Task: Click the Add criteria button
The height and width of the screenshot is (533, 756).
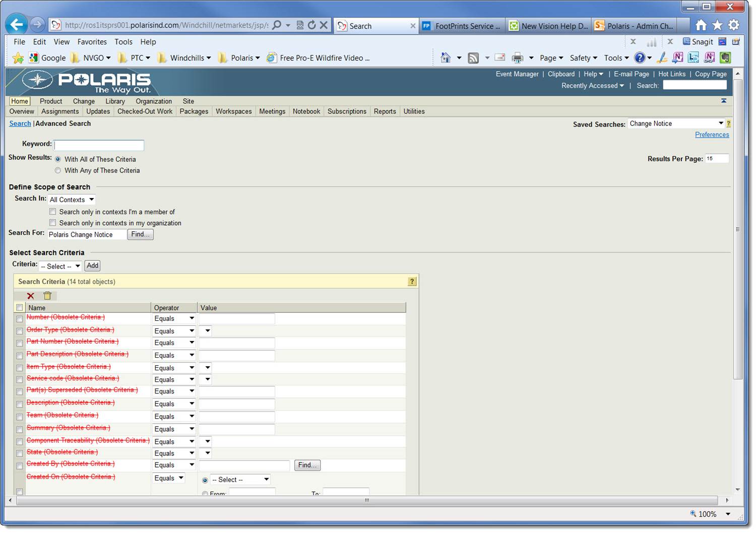Action: (x=93, y=266)
